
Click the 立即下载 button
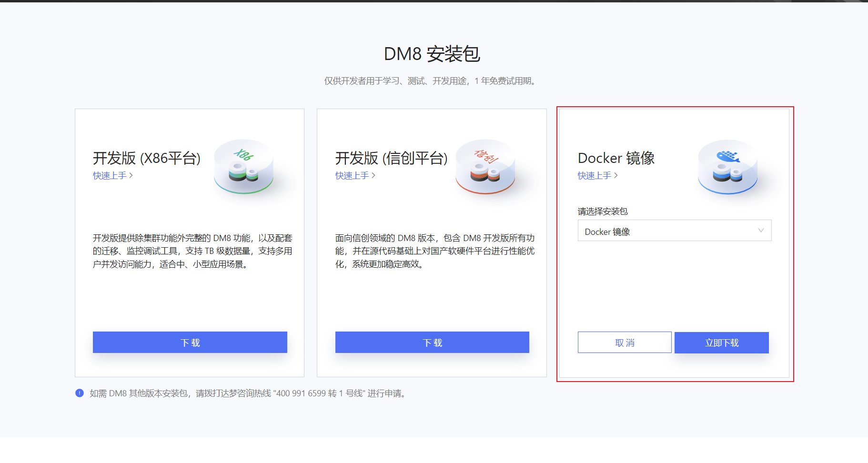pyautogui.click(x=722, y=342)
